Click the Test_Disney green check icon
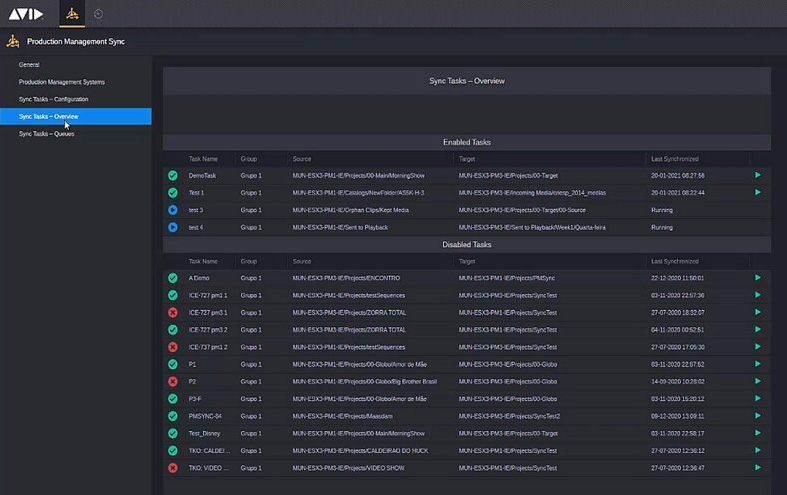 [x=173, y=433]
